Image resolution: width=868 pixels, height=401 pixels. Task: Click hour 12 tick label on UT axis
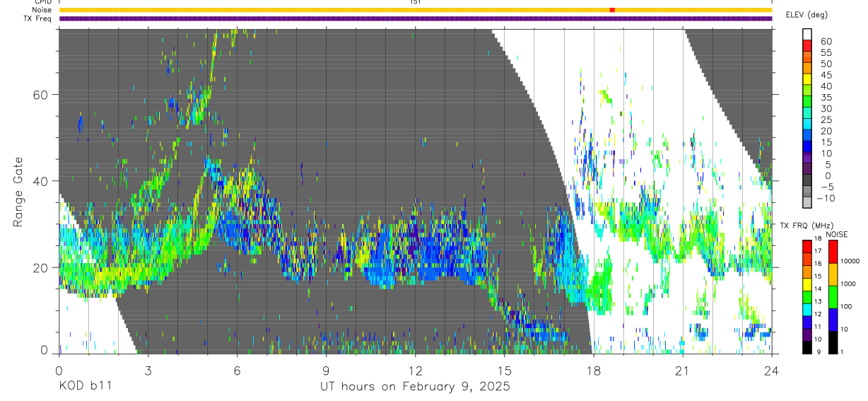click(x=416, y=370)
